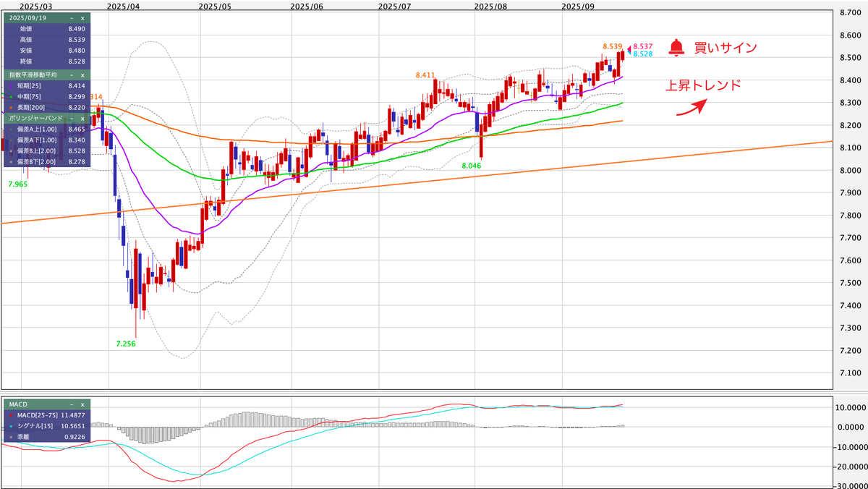Click the red MACD[25-75] color marker
Image resolution: width=868 pixels, height=489 pixels.
[11, 415]
